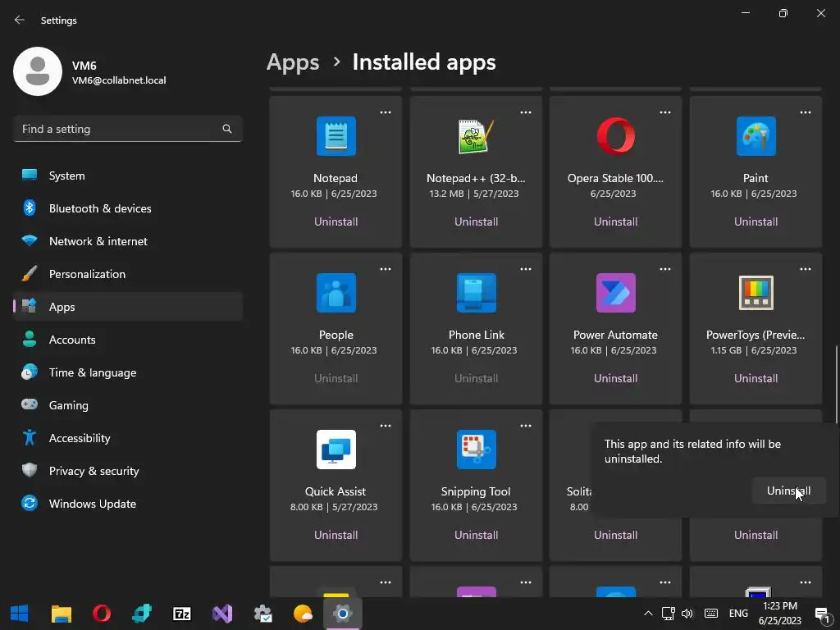
Task: Click the installed apps vertical scrollbar
Action: (x=836, y=385)
